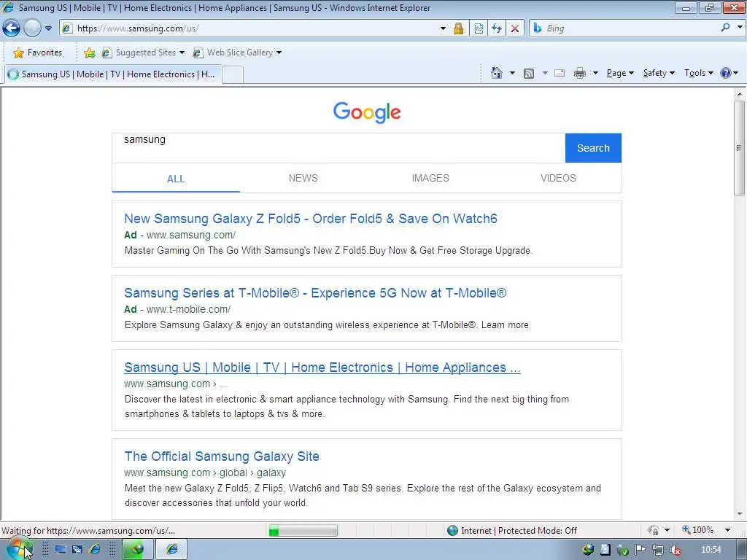
Task: Click the Bing magnifier search icon
Action: coord(725,28)
